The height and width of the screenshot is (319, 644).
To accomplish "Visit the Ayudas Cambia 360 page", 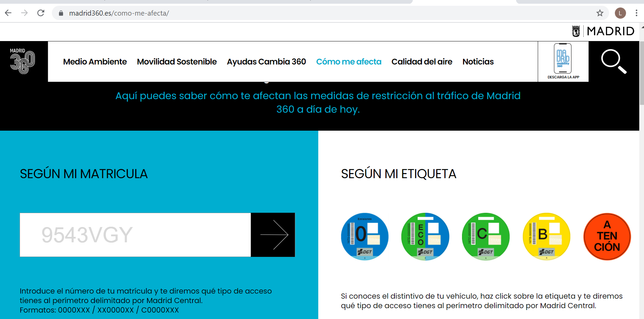I will tap(266, 62).
